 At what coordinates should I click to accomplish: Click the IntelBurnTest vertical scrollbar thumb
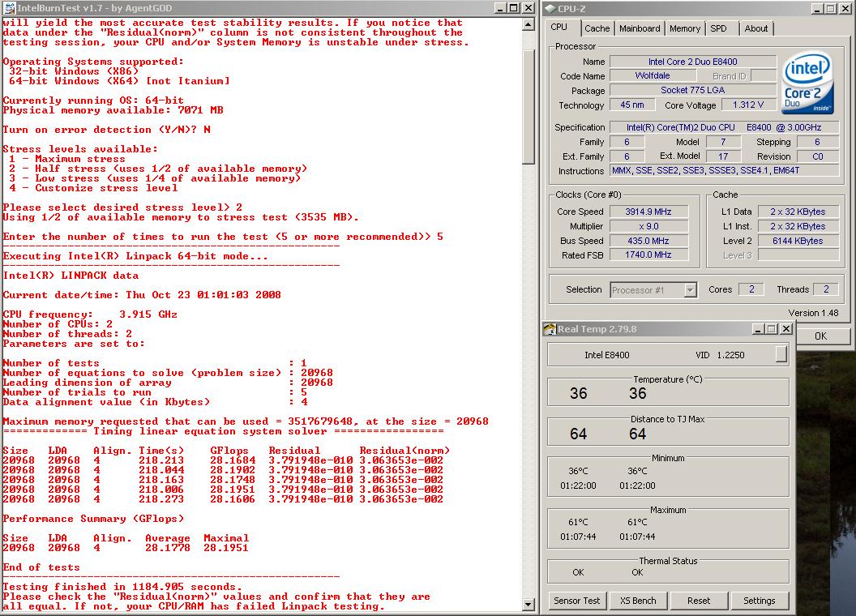click(528, 107)
